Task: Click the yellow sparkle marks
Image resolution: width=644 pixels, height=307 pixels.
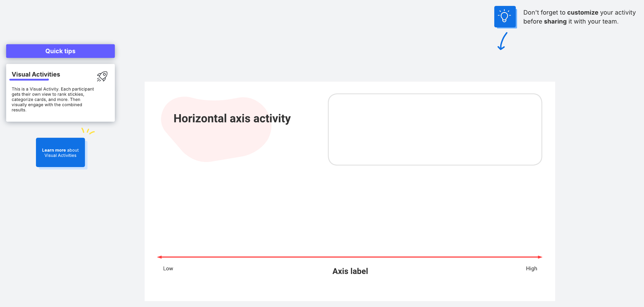Action: [88, 131]
